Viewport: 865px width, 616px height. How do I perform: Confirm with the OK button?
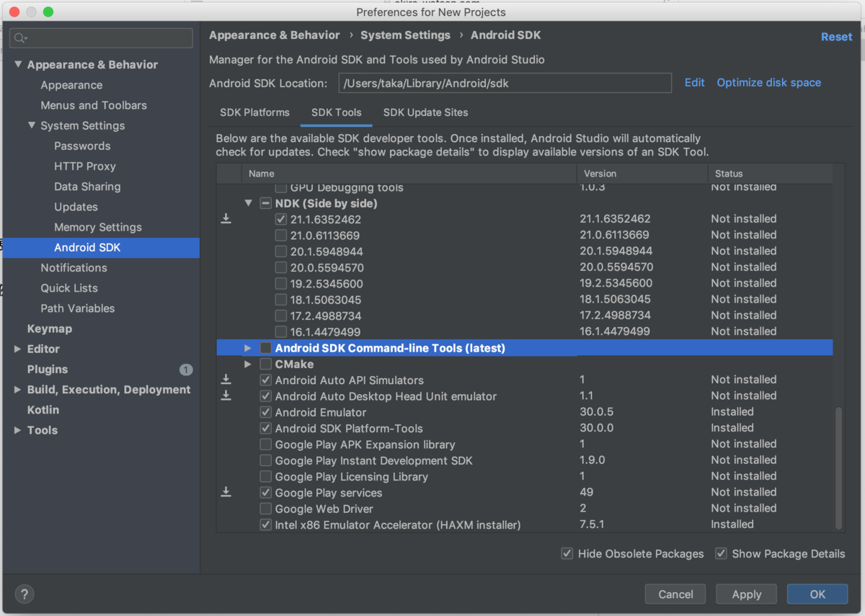pos(817,594)
